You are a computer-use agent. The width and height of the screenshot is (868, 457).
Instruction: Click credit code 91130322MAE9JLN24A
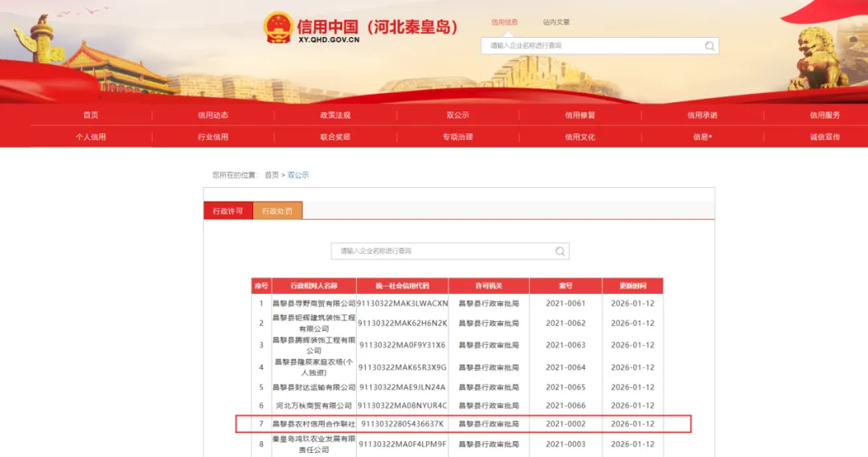[x=403, y=387]
